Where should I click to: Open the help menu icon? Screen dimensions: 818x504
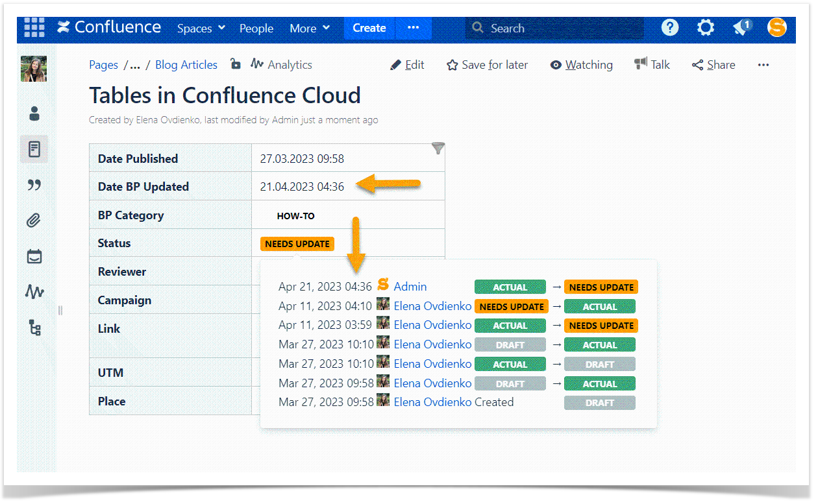[670, 27]
